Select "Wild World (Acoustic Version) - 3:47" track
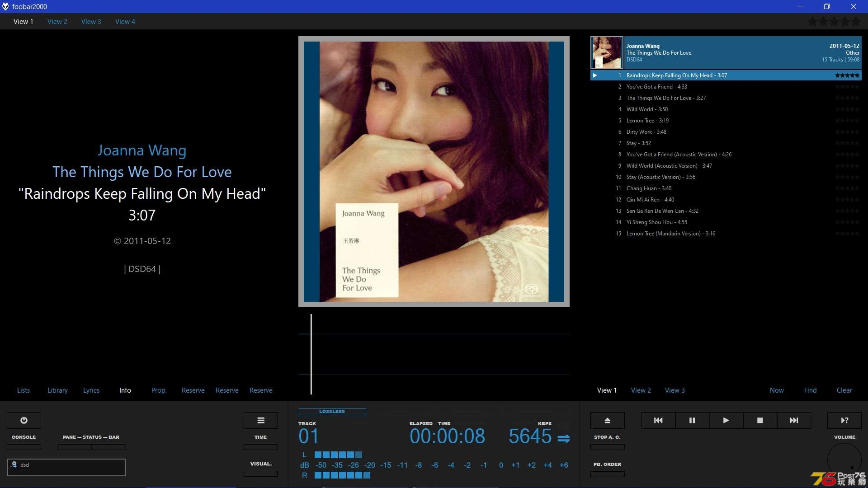 pyautogui.click(x=726, y=166)
